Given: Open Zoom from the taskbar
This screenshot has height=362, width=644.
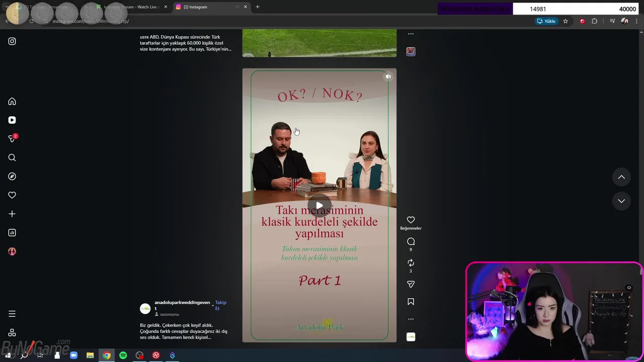Looking at the screenshot, I should point(73,355).
